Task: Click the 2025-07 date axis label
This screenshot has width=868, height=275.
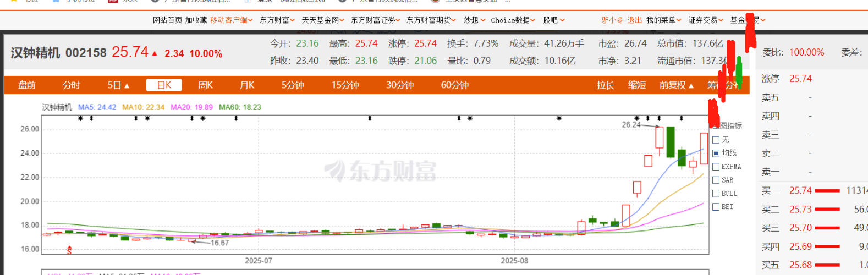Action: tap(258, 261)
